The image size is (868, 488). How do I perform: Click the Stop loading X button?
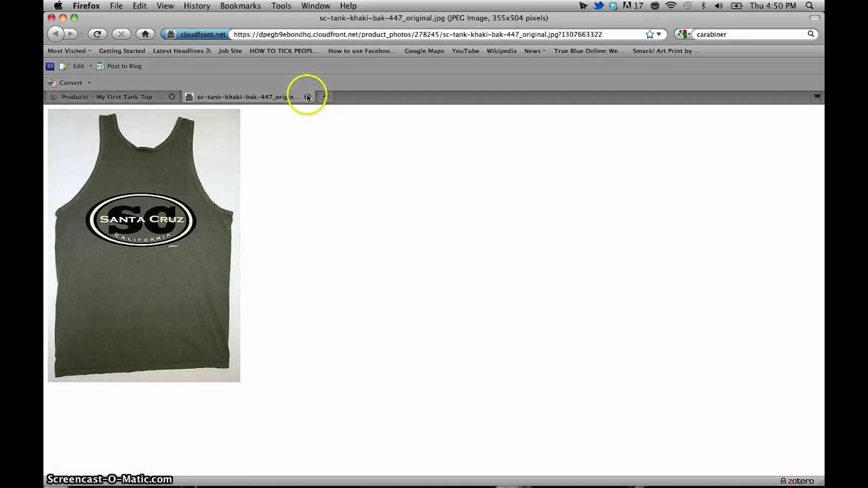[x=121, y=34]
